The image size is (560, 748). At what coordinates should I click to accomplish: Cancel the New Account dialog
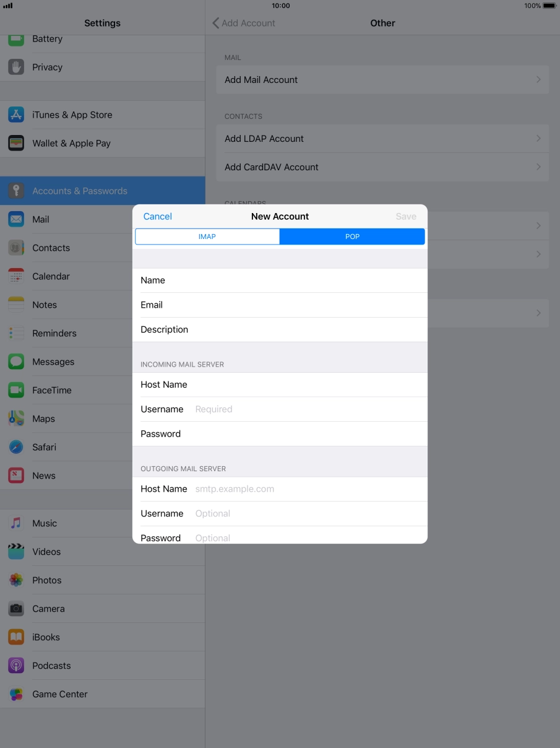point(157,216)
